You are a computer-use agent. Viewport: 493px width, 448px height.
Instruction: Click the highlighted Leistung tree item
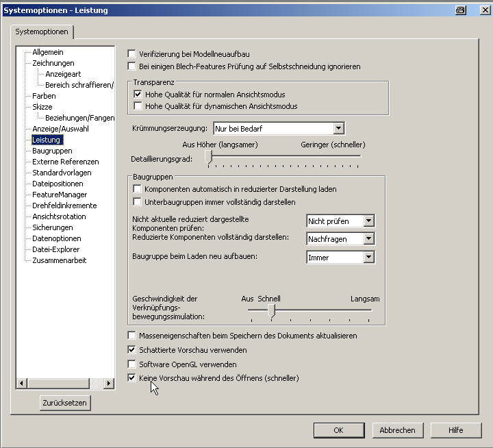pos(47,140)
